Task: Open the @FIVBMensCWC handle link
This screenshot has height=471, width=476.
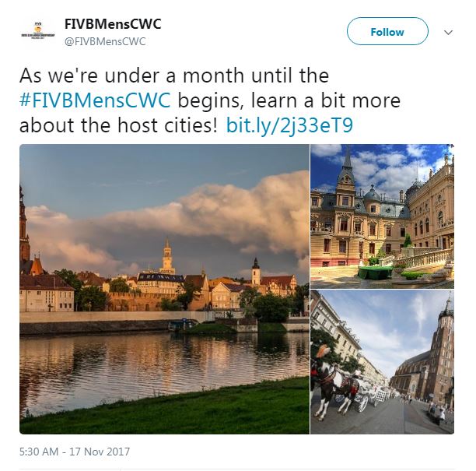Action: pyautogui.click(x=105, y=41)
